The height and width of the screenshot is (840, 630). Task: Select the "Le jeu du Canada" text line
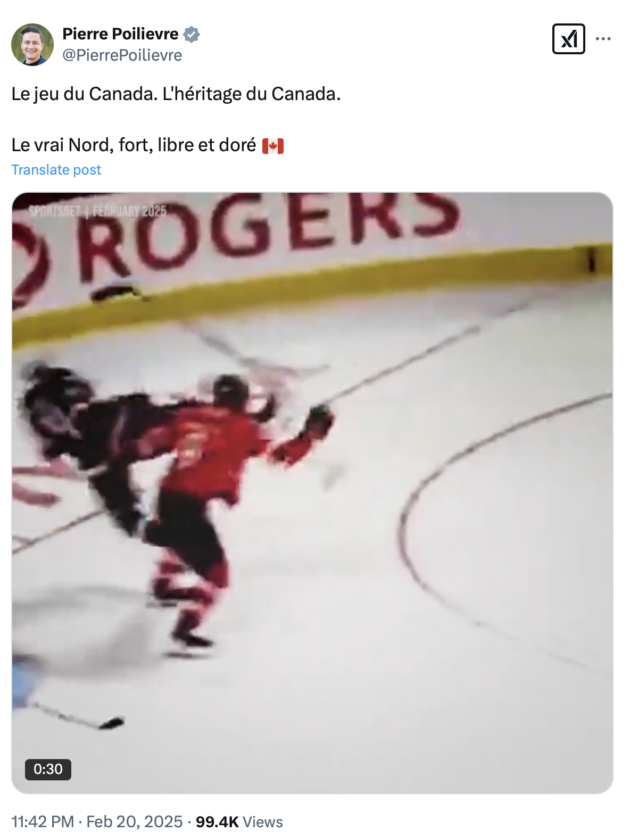176,94
